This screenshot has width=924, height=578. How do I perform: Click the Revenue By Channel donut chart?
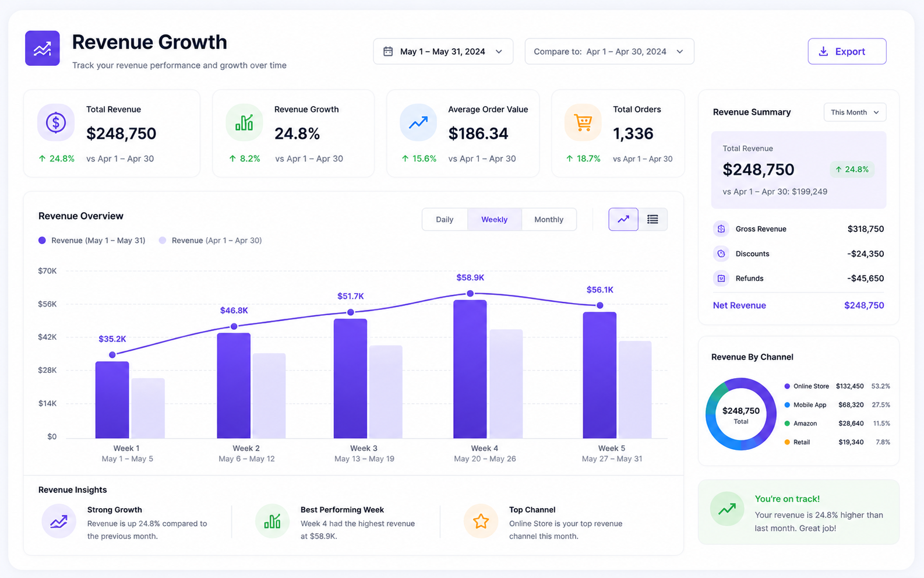coord(741,414)
